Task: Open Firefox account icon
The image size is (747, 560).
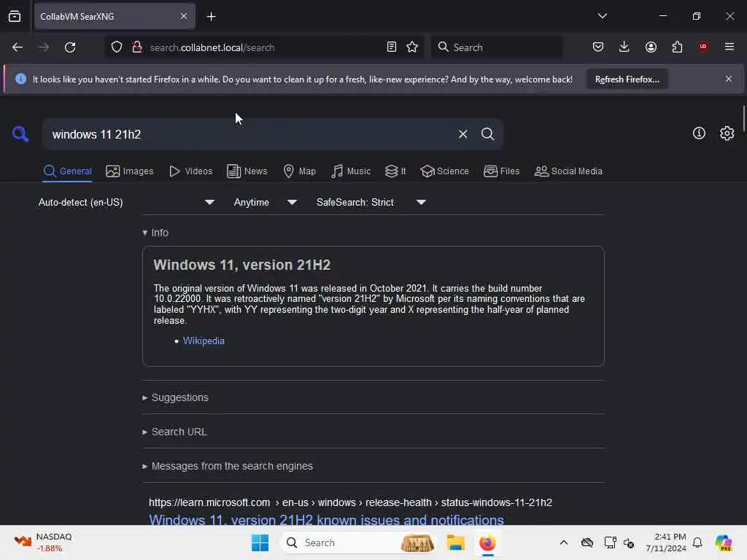Action: (651, 47)
